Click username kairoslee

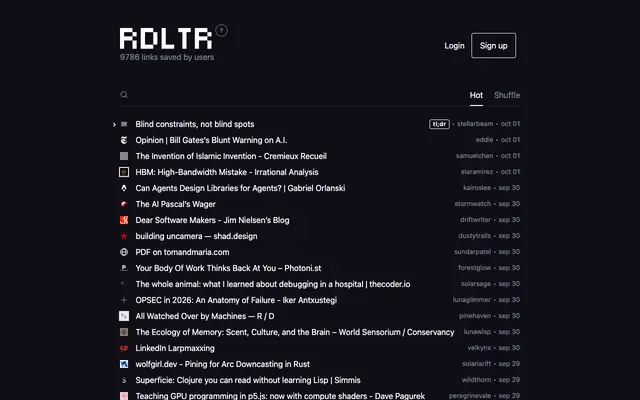(477, 188)
